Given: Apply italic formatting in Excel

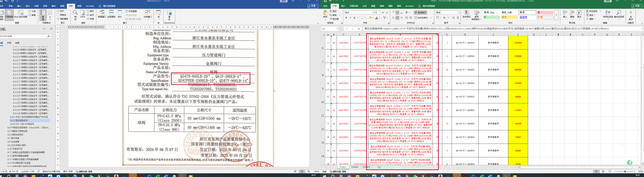Looking at the screenshot, I should (350, 18).
